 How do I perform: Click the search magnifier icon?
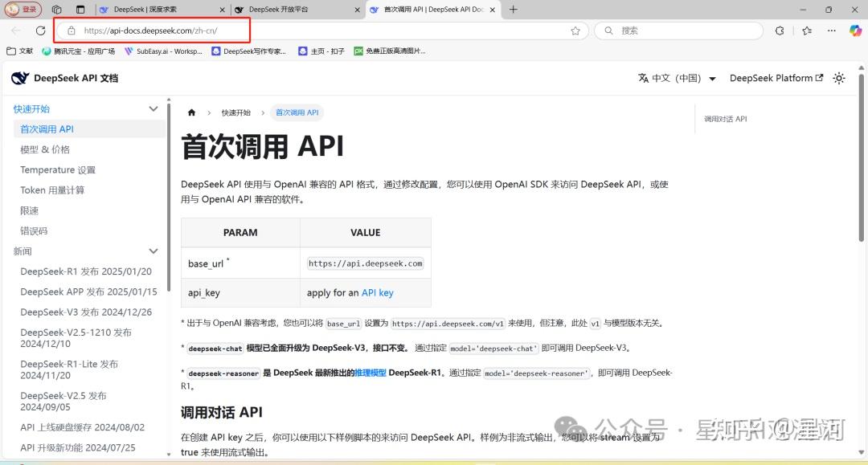(608, 31)
